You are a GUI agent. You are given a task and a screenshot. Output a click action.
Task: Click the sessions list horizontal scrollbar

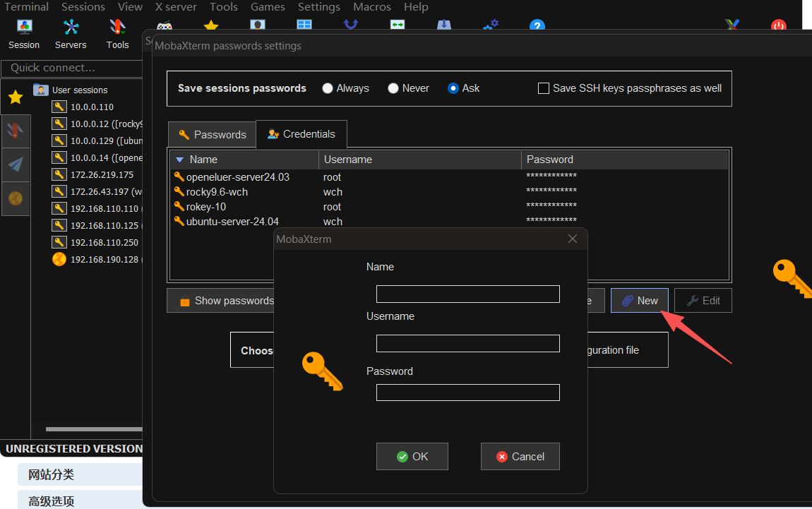94,429
